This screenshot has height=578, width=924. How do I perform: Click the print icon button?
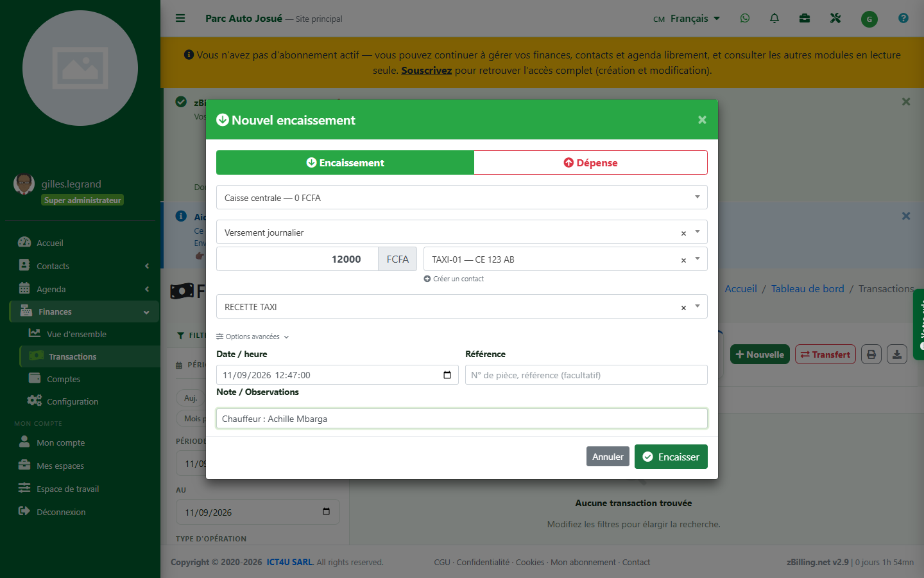(871, 355)
